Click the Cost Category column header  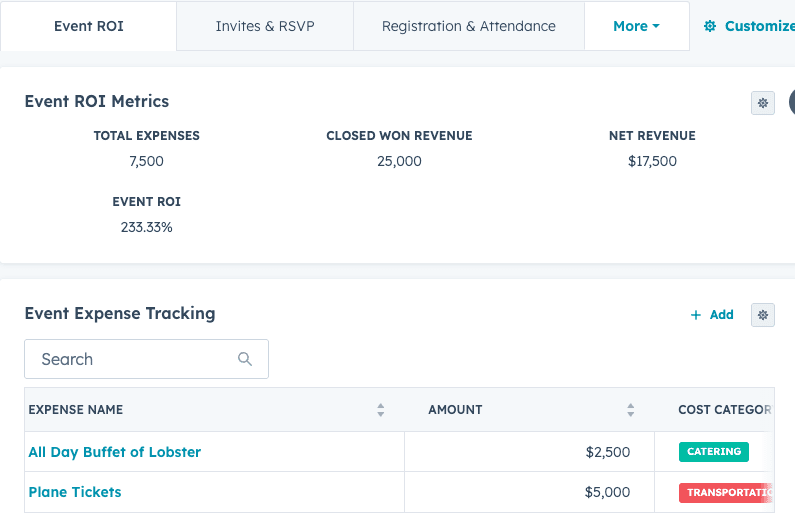723,410
